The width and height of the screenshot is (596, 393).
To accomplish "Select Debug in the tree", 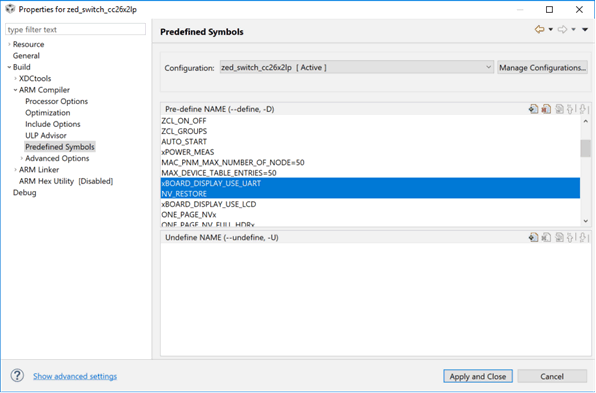I will point(25,192).
